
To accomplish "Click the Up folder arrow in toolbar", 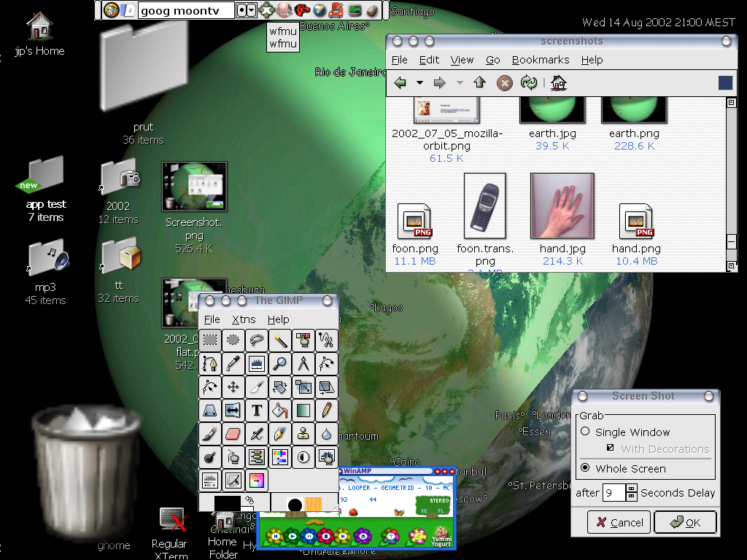I will [x=479, y=83].
